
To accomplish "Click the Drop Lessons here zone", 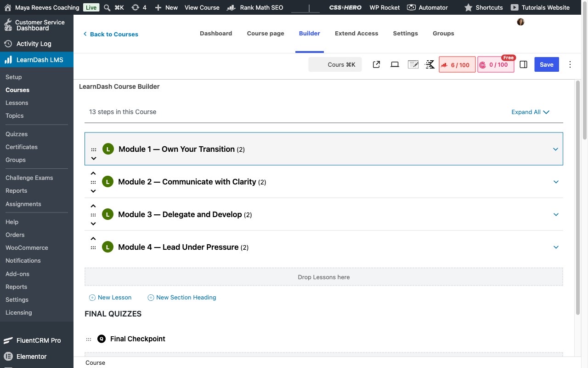I will click(x=324, y=277).
